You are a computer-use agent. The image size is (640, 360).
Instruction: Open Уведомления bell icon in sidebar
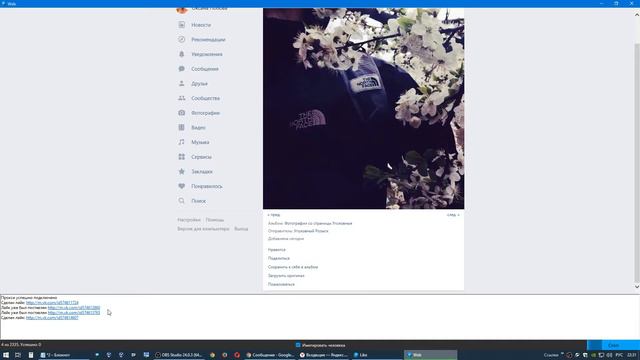click(182, 54)
